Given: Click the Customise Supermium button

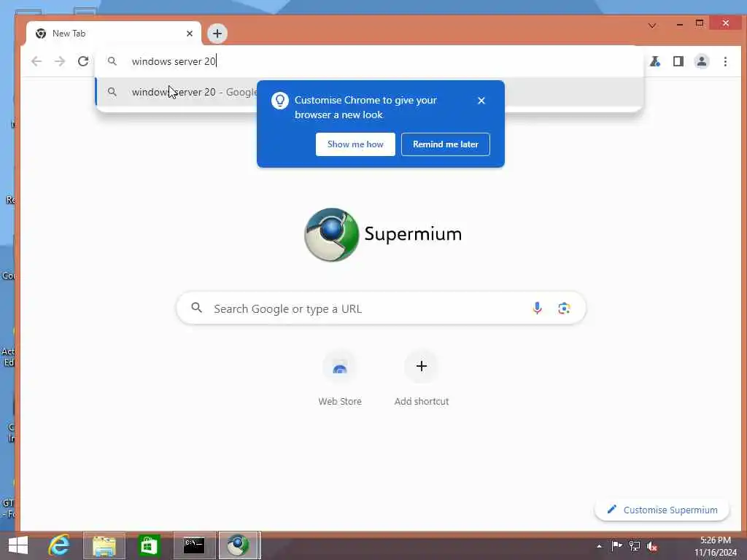Looking at the screenshot, I should (x=662, y=510).
